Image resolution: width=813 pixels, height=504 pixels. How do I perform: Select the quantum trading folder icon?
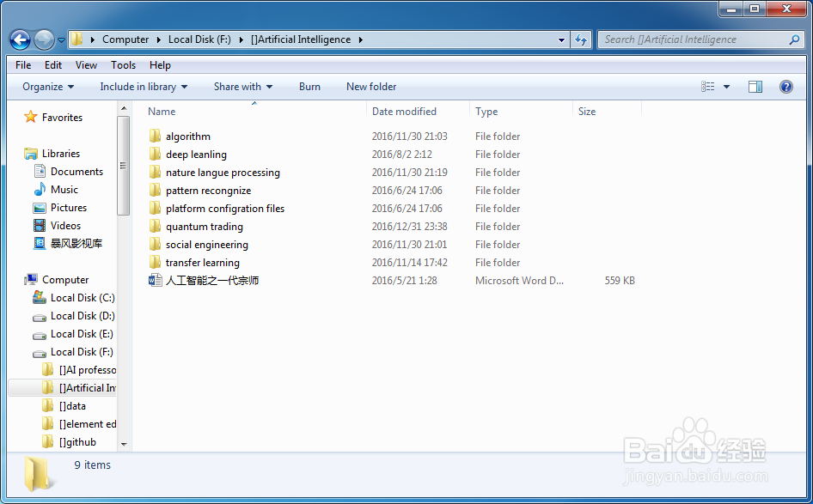tap(155, 227)
